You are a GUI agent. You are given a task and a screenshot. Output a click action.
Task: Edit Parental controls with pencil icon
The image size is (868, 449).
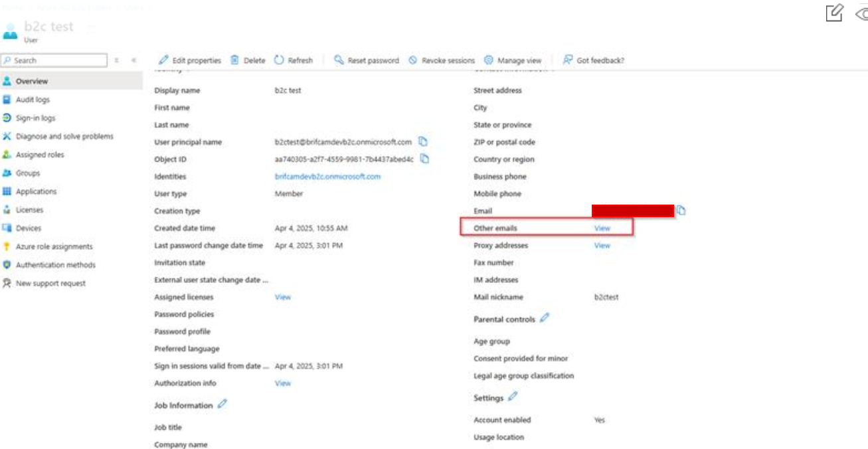(x=545, y=318)
